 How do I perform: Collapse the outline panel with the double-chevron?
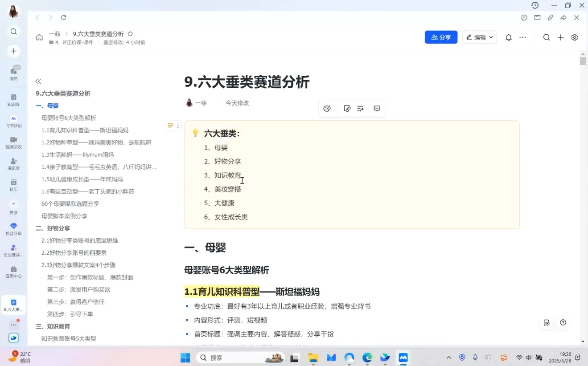click(x=38, y=81)
